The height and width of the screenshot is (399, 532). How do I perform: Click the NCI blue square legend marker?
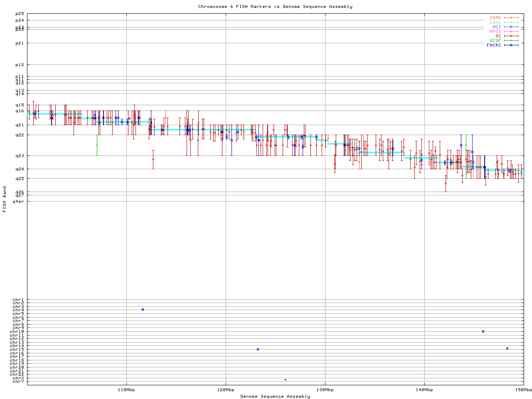click(511, 27)
